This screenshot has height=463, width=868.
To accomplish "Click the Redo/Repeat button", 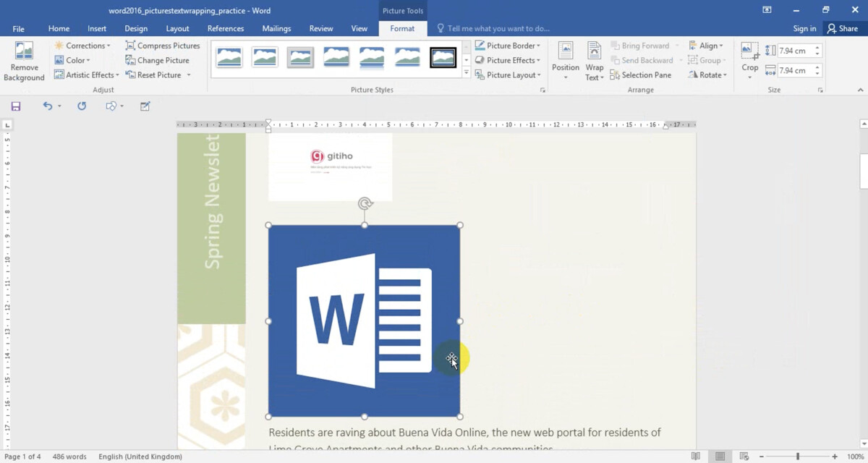I will click(x=82, y=106).
